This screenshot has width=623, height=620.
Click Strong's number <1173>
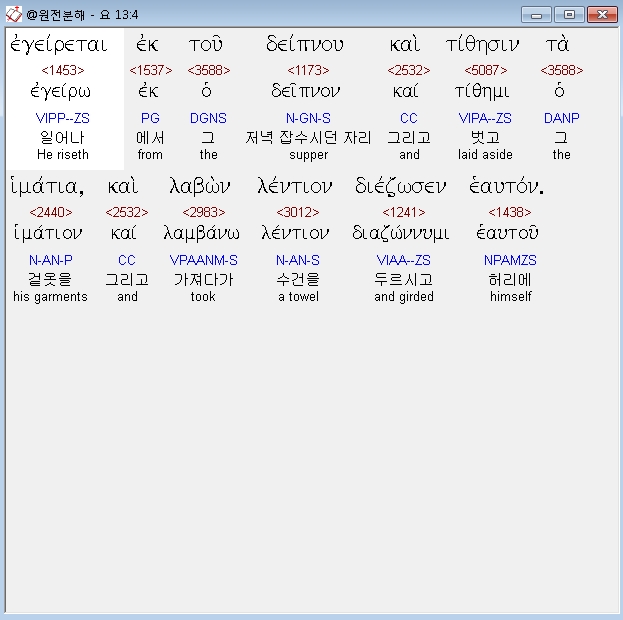pos(308,70)
